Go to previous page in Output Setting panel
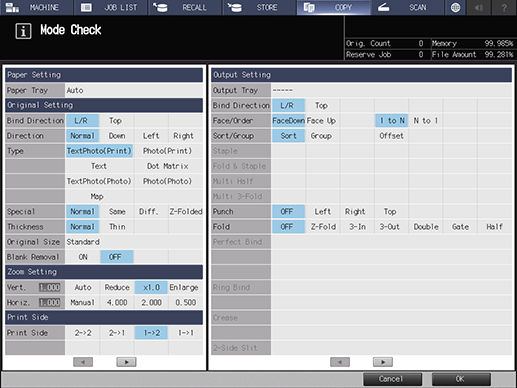This screenshot has height=388, width=517. [x=340, y=362]
